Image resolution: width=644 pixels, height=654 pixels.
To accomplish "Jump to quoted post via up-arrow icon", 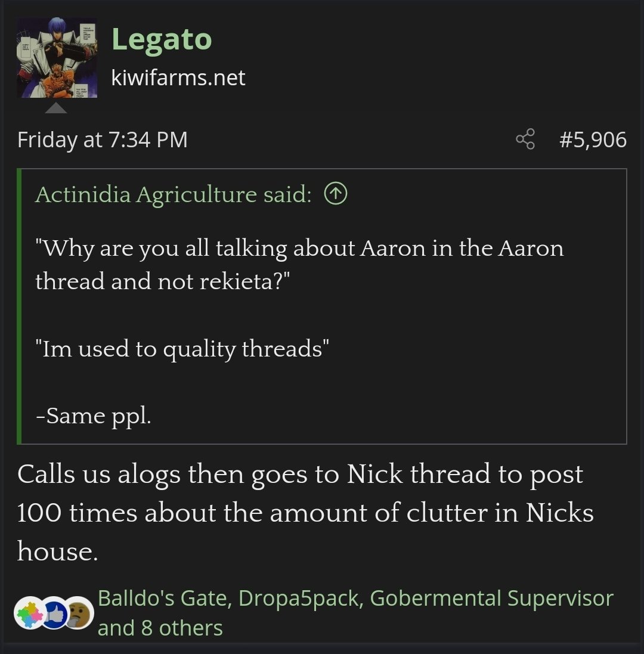I will coord(336,194).
